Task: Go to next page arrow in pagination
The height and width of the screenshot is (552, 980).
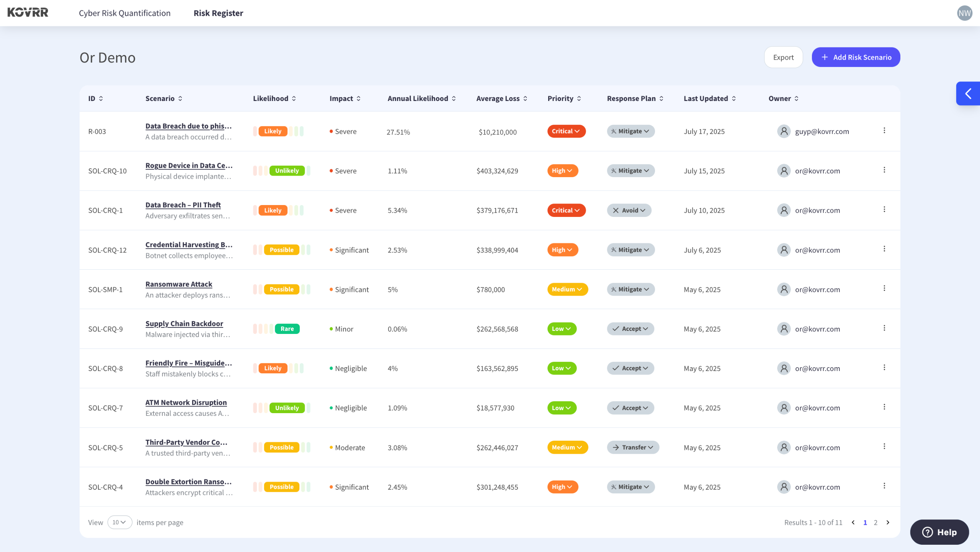Action: click(888, 522)
